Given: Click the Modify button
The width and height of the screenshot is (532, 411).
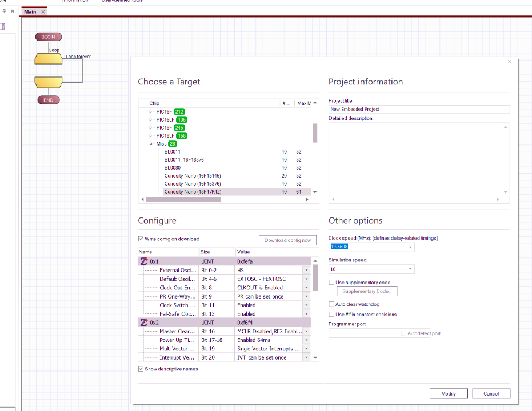Looking at the screenshot, I should point(449,394).
